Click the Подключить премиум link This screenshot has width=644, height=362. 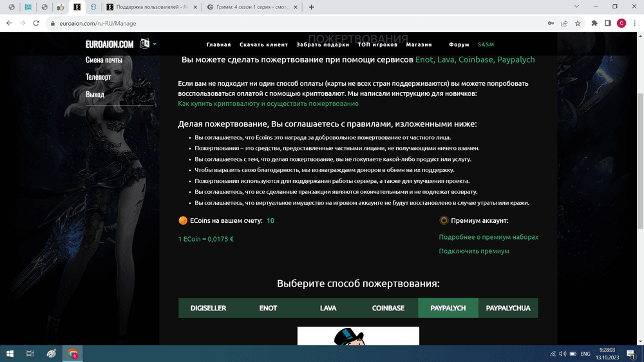(474, 251)
